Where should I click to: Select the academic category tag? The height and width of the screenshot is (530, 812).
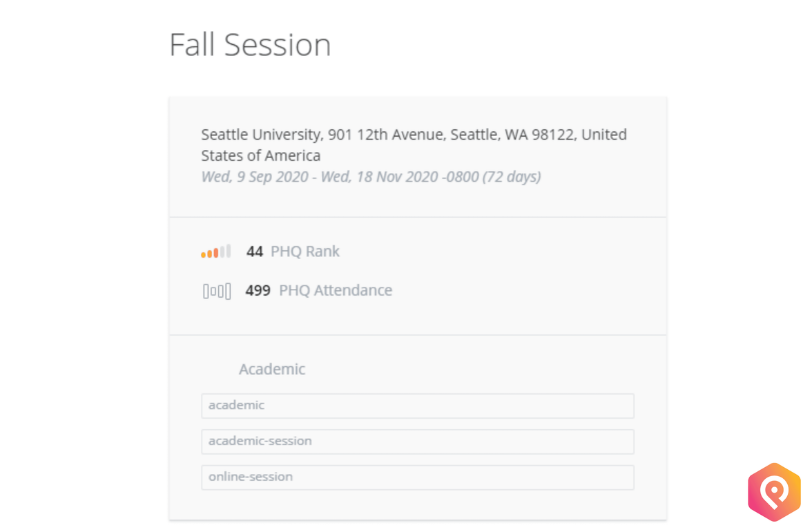pos(417,406)
